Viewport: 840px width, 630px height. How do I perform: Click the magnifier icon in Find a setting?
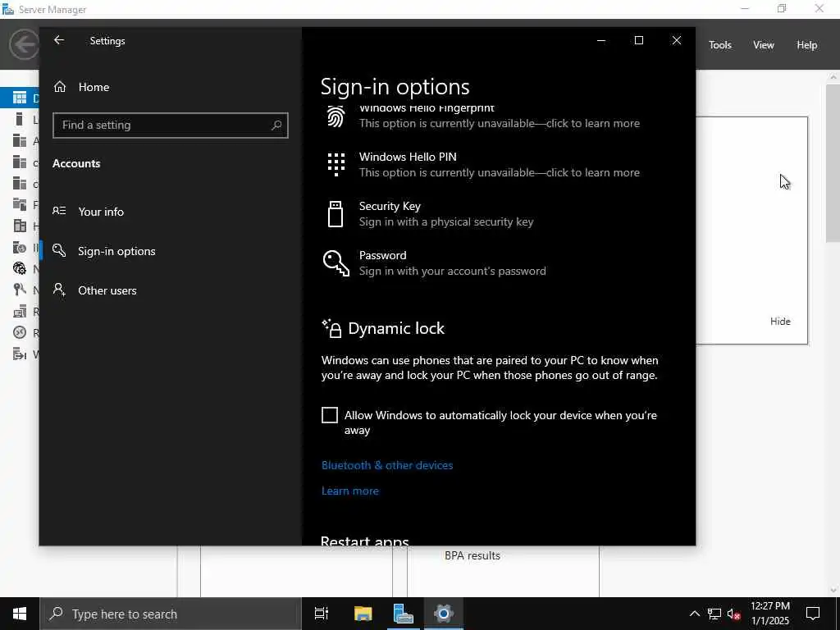pos(276,126)
